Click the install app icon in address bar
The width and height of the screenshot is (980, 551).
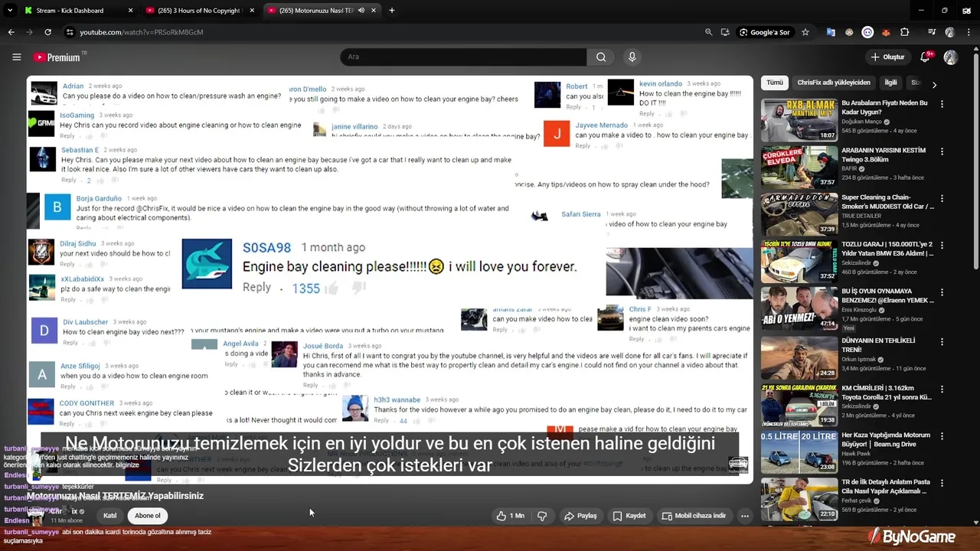pos(725,32)
